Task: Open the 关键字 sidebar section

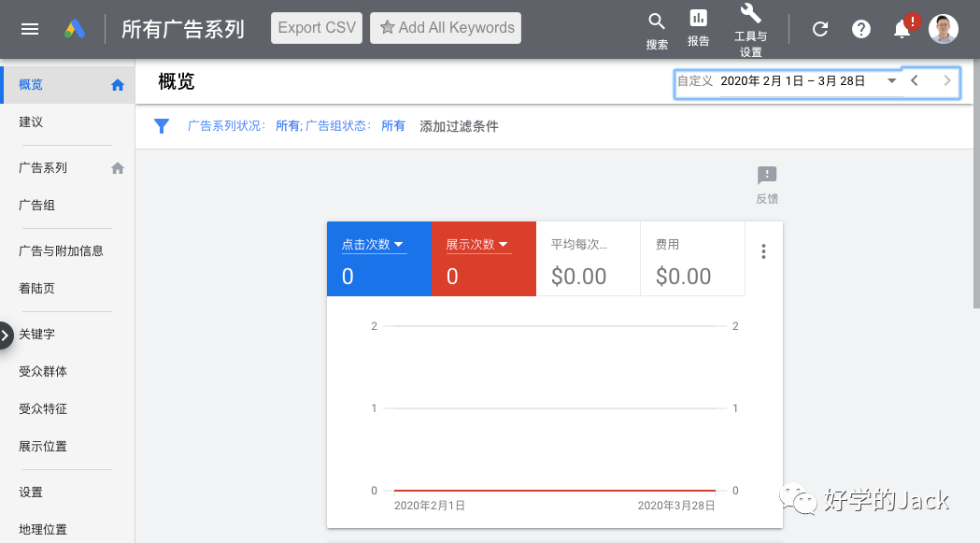Action: pyautogui.click(x=38, y=334)
